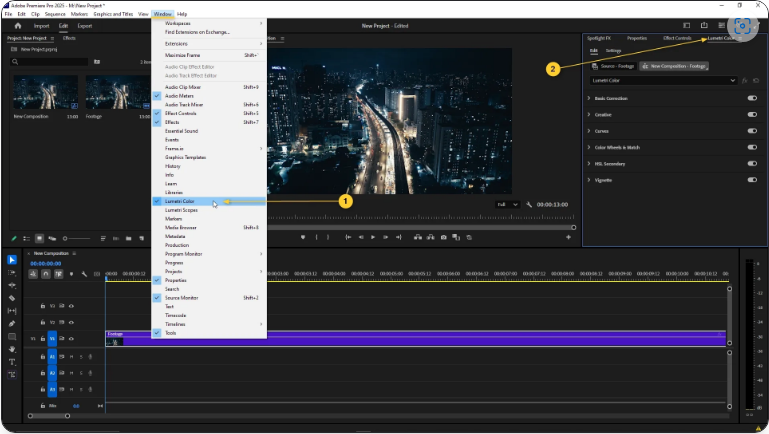Click the new item pen icon in Project panel
Image resolution: width=769 pixels, height=434 pixels.
(x=14, y=238)
